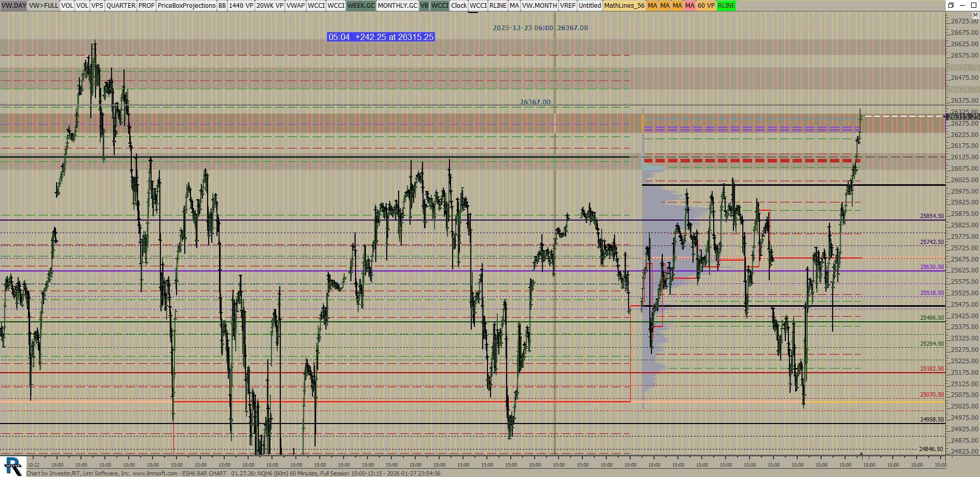Restore down the chart window
This screenshot has width=980, height=477.
[x=951, y=5]
